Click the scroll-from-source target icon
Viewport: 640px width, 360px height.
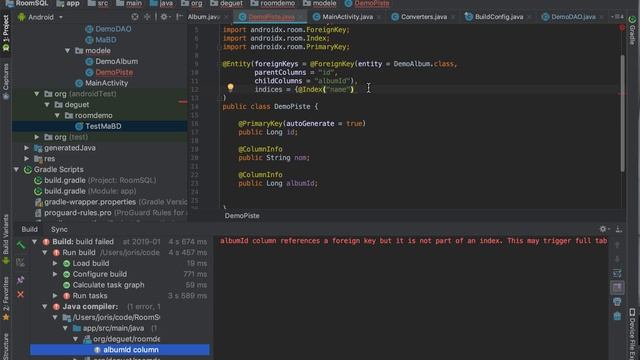(135, 17)
